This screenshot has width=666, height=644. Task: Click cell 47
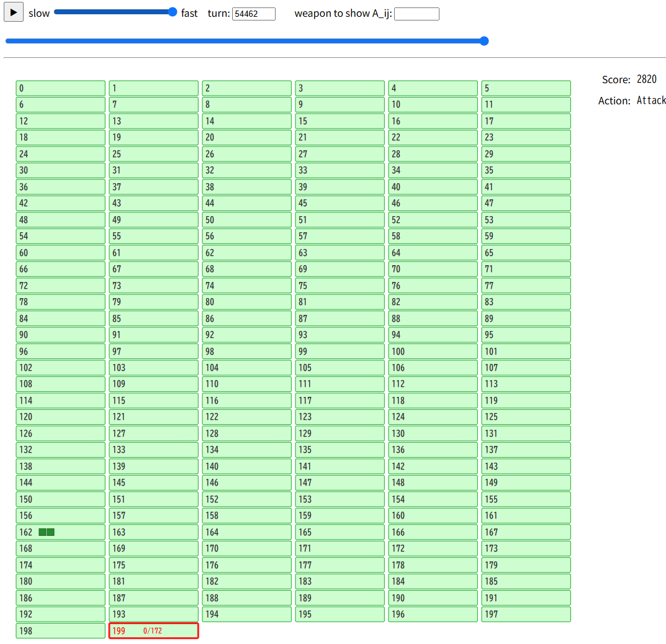(526, 203)
